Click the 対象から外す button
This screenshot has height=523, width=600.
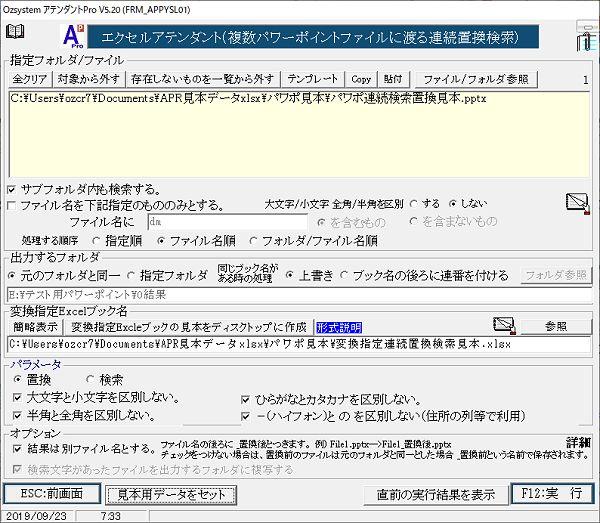[89, 79]
